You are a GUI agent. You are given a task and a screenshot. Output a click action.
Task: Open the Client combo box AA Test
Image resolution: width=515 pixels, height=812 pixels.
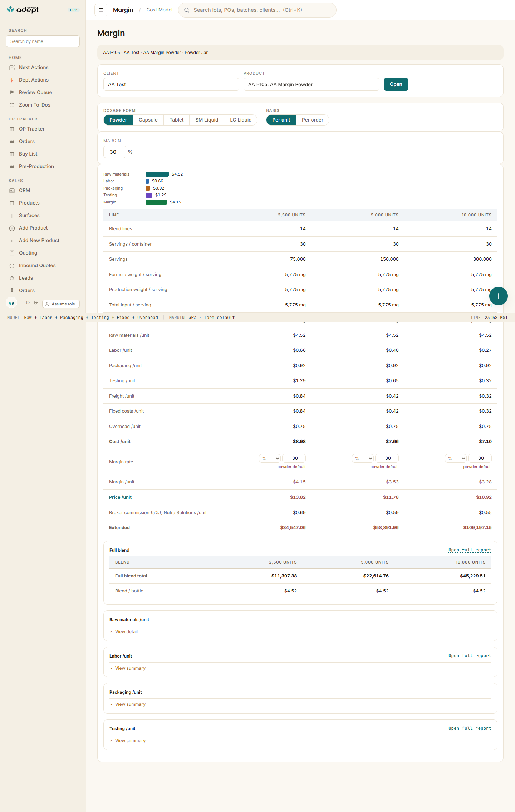(171, 84)
